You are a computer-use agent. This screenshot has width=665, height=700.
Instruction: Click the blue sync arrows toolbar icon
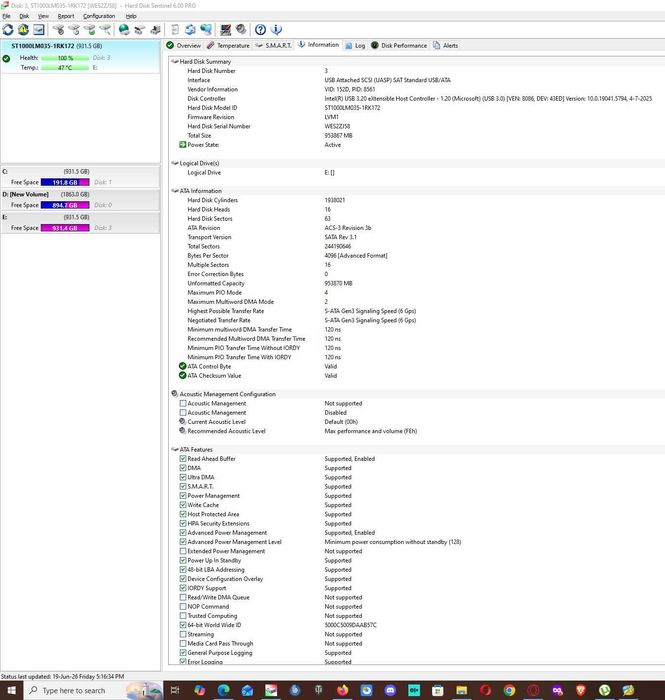click(191, 30)
